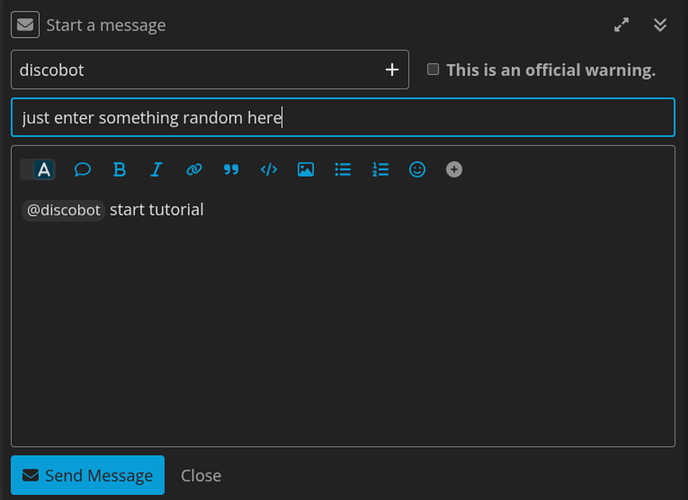Upload an image to the message
The width and height of the screenshot is (688, 500).
coord(306,169)
